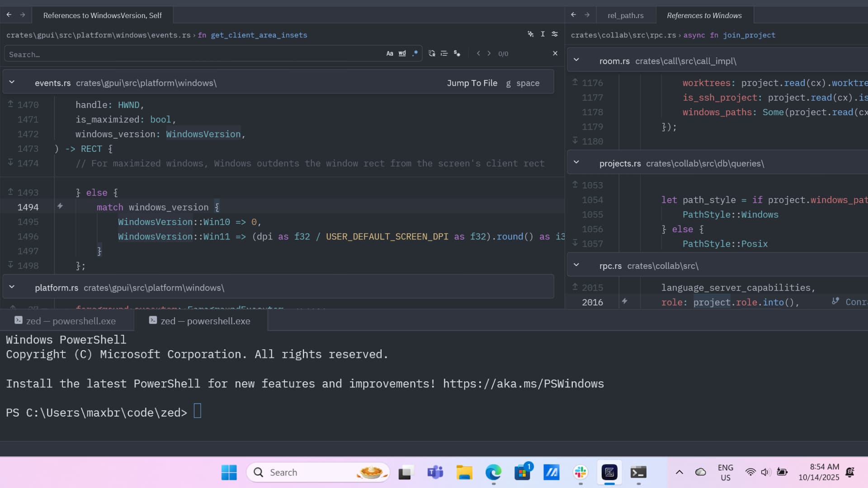Click the cursor I-beam icon near toolbar
The width and height of the screenshot is (868, 488).
click(542, 34)
